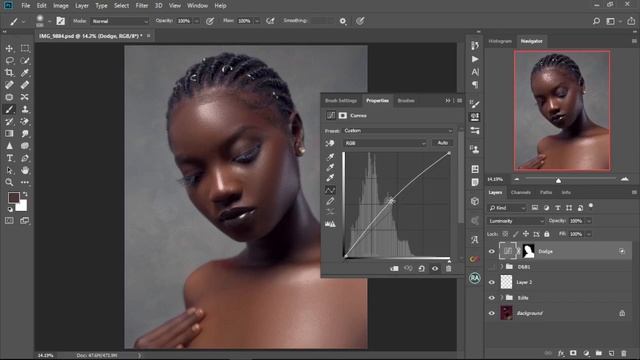Viewport: 640px width, 360px height.
Task: Hide the Edits group
Action: click(491, 298)
